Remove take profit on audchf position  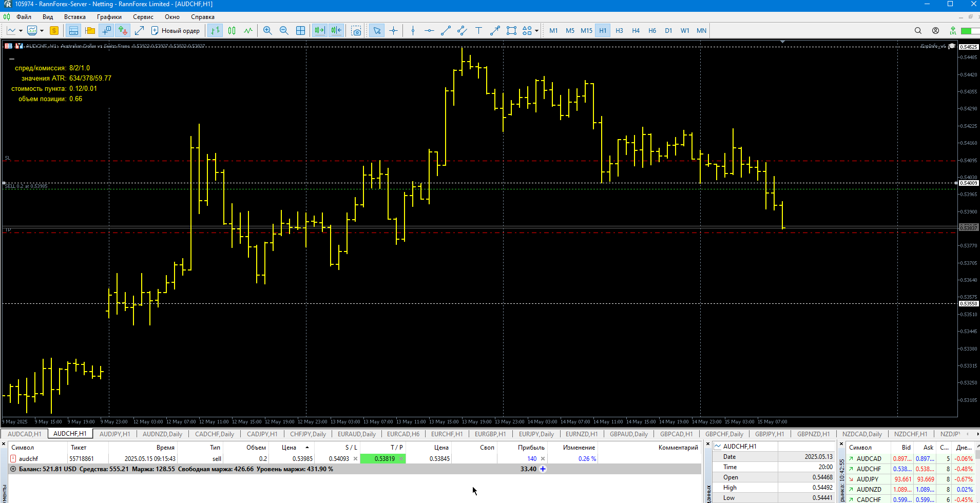401,459
